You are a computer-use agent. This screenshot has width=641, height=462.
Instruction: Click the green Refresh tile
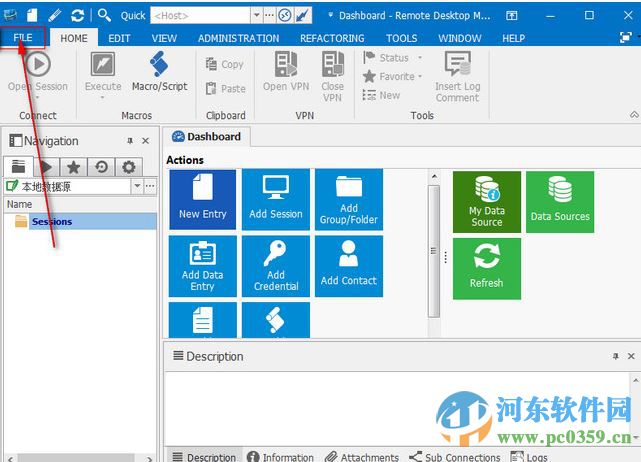pyautogui.click(x=486, y=269)
